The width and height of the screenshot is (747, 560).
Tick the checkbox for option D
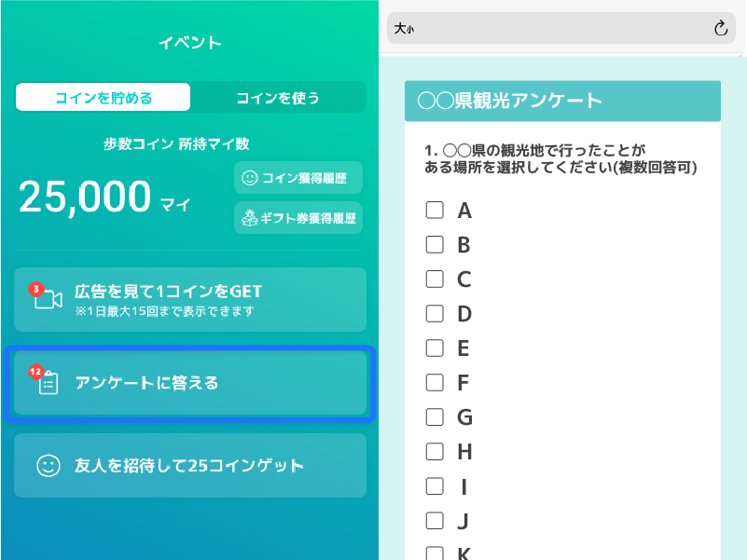point(435,313)
